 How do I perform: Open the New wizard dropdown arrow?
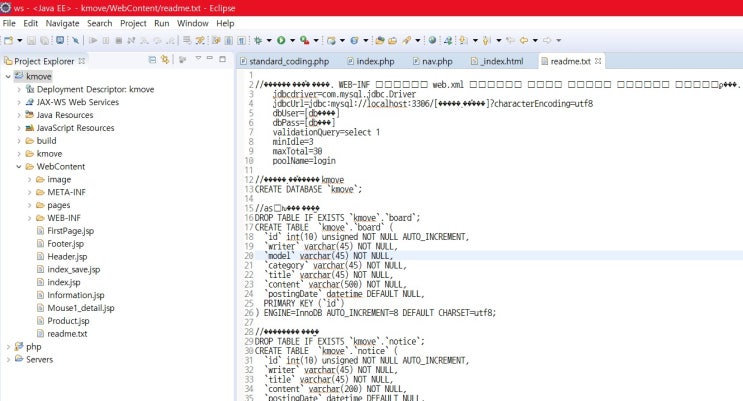pos(19,41)
